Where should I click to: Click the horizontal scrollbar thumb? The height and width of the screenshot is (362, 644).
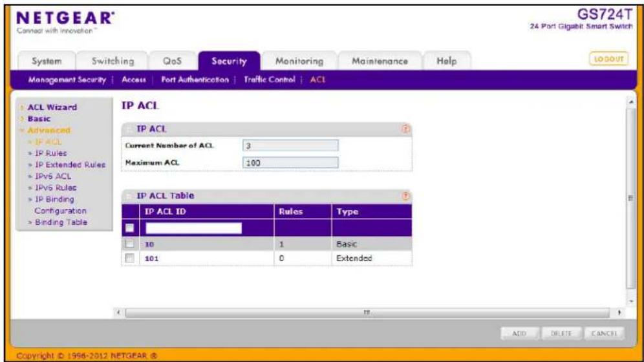(367, 313)
